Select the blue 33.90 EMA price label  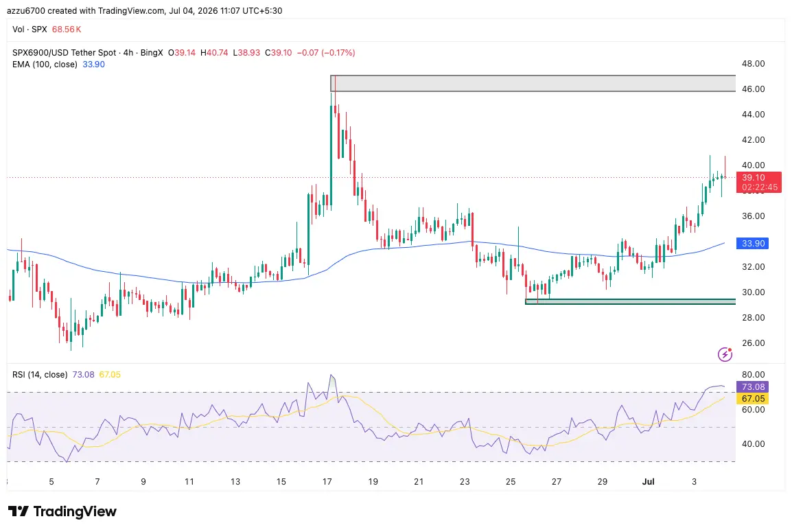(753, 244)
